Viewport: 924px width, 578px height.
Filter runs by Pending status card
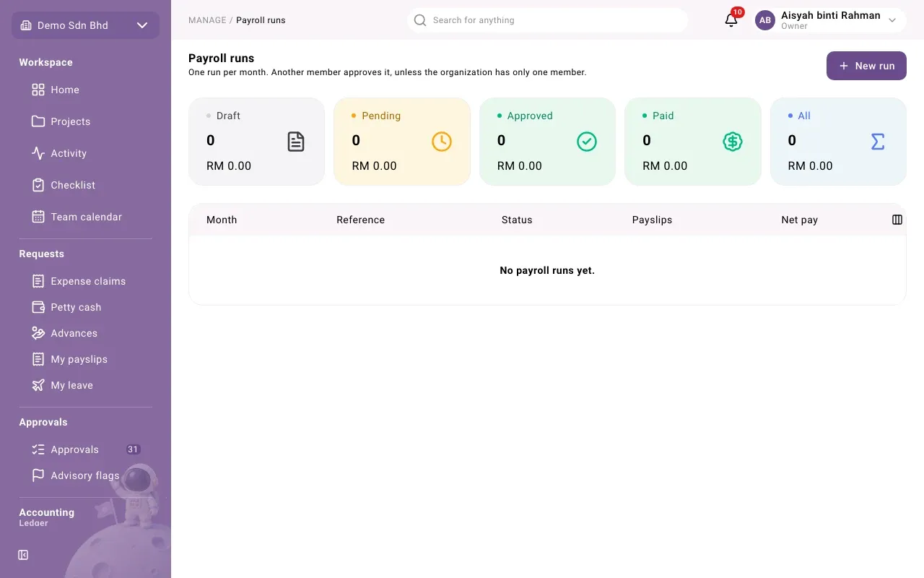[x=402, y=142]
